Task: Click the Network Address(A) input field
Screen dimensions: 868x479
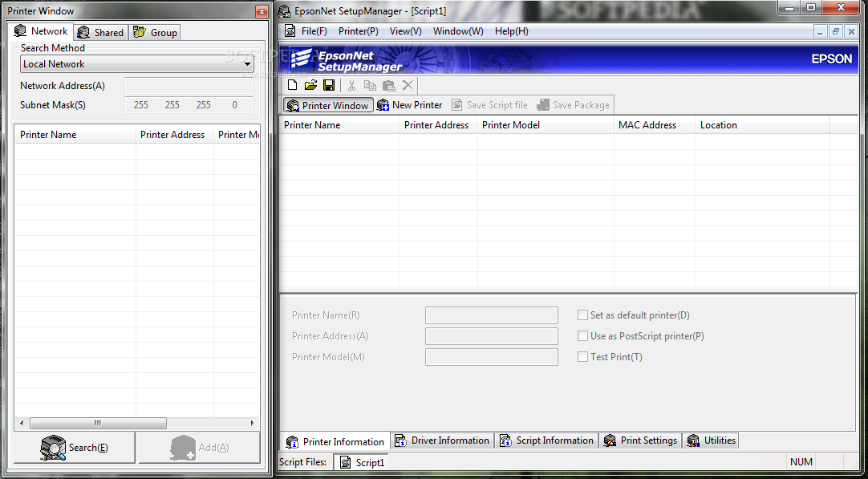Action: 189,86
